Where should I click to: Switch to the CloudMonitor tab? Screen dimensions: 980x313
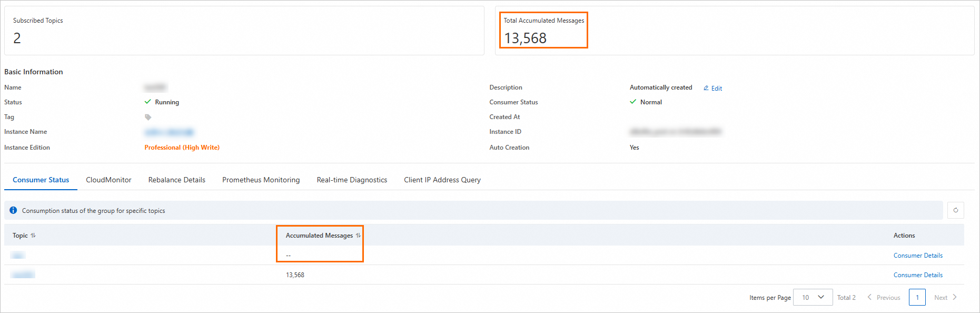(108, 180)
